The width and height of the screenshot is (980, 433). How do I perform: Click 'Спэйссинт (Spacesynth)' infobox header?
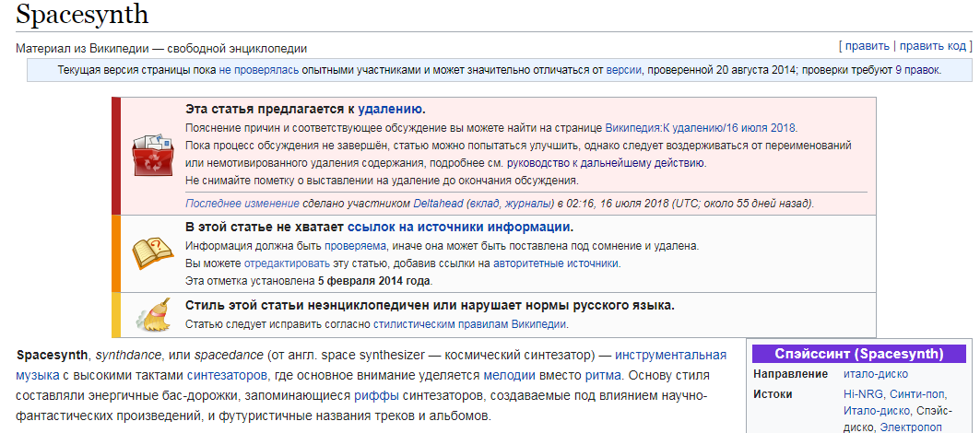858,354
